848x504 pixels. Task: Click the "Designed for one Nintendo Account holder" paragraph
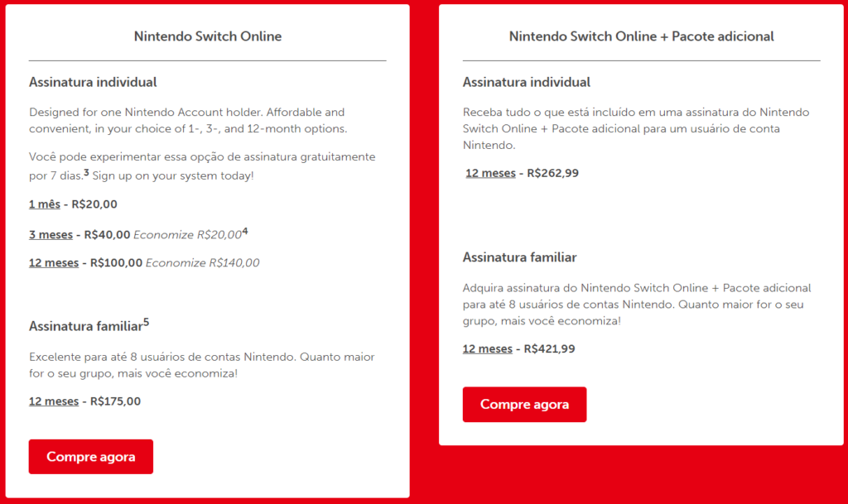(x=186, y=120)
